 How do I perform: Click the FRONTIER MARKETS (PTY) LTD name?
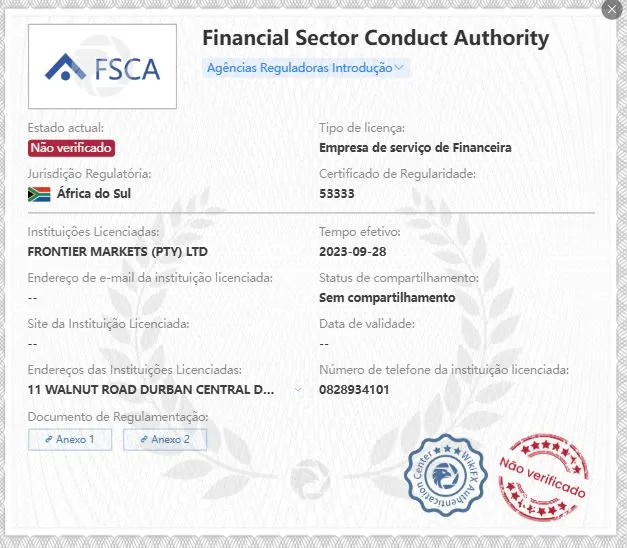[x=118, y=252]
